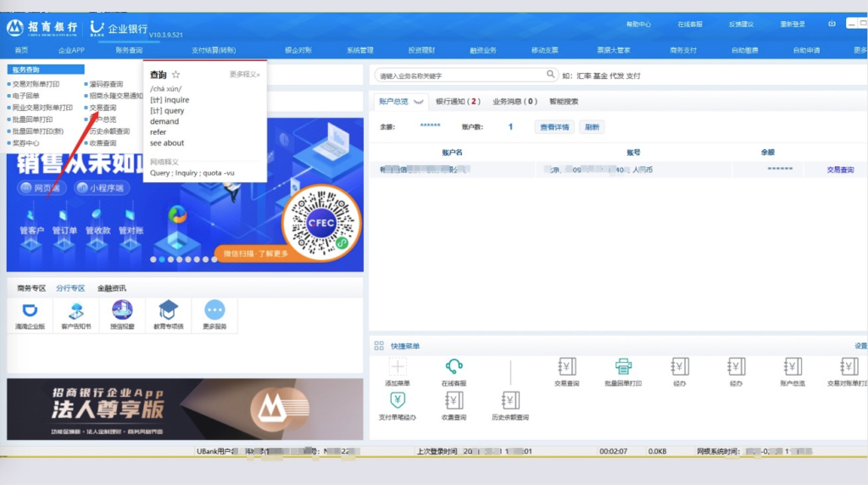This screenshot has height=485, width=868.
Task: Click the CFEC QR code image
Action: tap(321, 223)
